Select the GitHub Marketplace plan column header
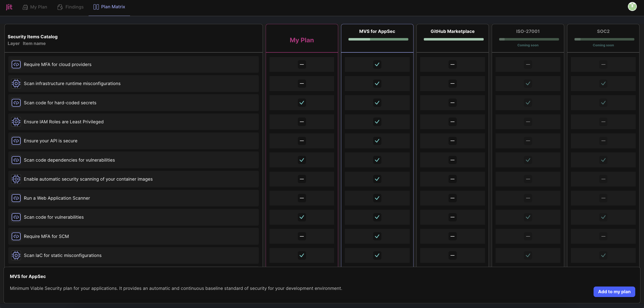This screenshot has height=308, width=644. pyautogui.click(x=452, y=31)
